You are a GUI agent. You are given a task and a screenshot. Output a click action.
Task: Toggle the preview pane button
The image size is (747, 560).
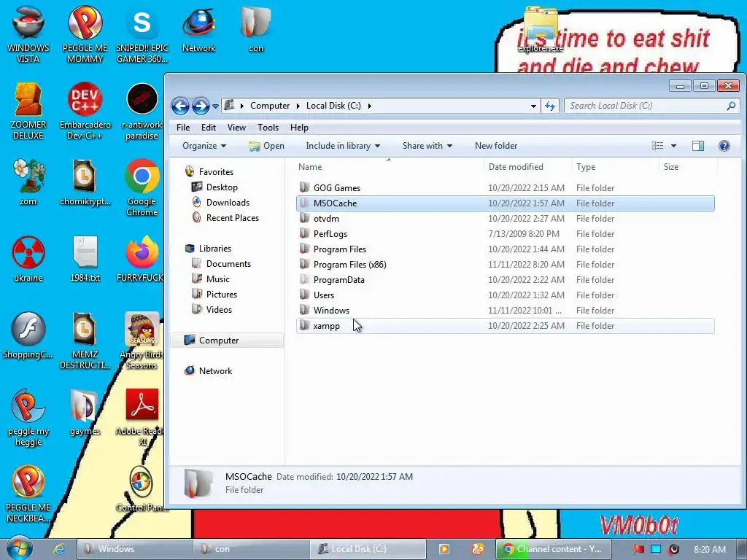coord(698,146)
